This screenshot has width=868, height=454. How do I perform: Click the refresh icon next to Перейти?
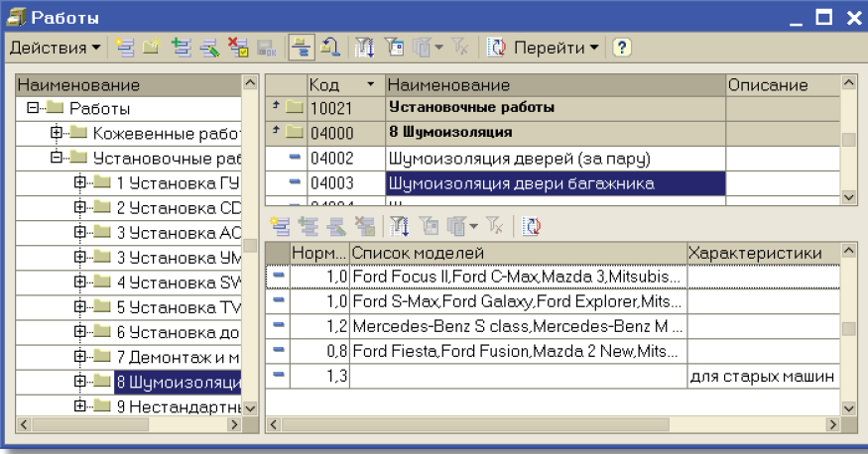pyautogui.click(x=496, y=48)
